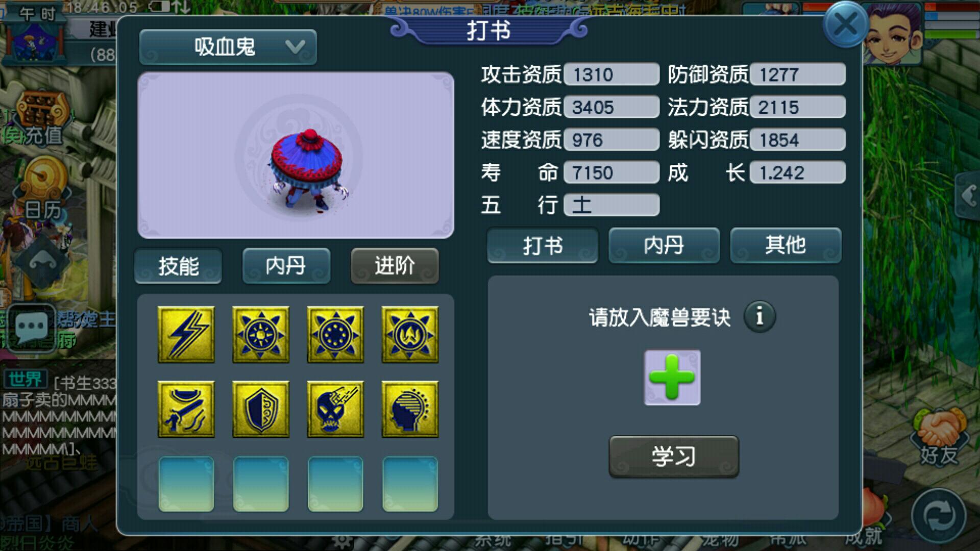This screenshot has height=551, width=980.
Task: Click the circular refresh arrows icon
Action: tap(939, 516)
